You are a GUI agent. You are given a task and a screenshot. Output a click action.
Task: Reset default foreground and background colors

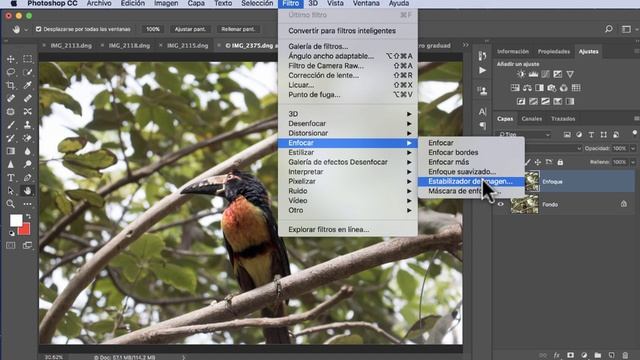pyautogui.click(x=12, y=233)
